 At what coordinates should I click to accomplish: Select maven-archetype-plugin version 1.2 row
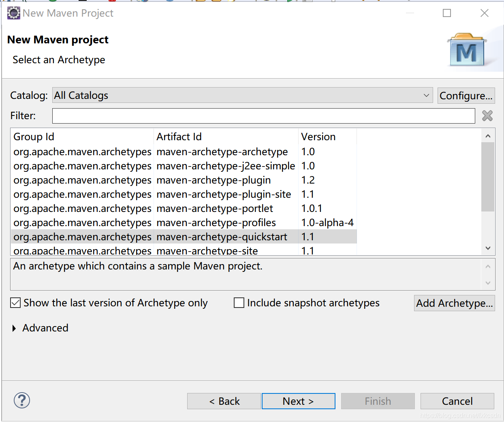coord(184,180)
